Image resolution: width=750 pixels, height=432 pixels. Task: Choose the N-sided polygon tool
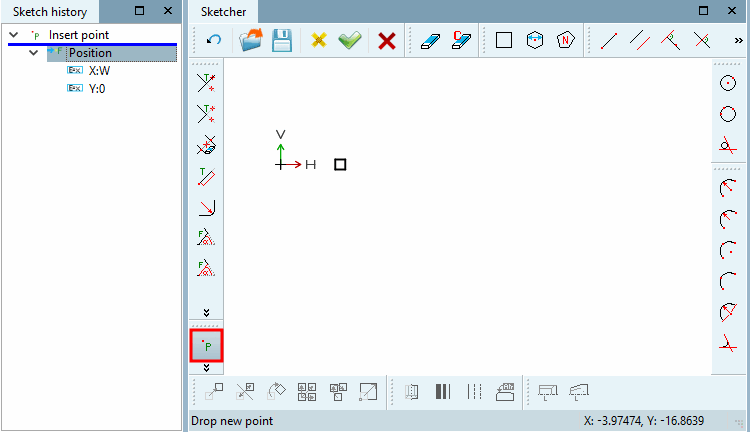click(x=565, y=40)
